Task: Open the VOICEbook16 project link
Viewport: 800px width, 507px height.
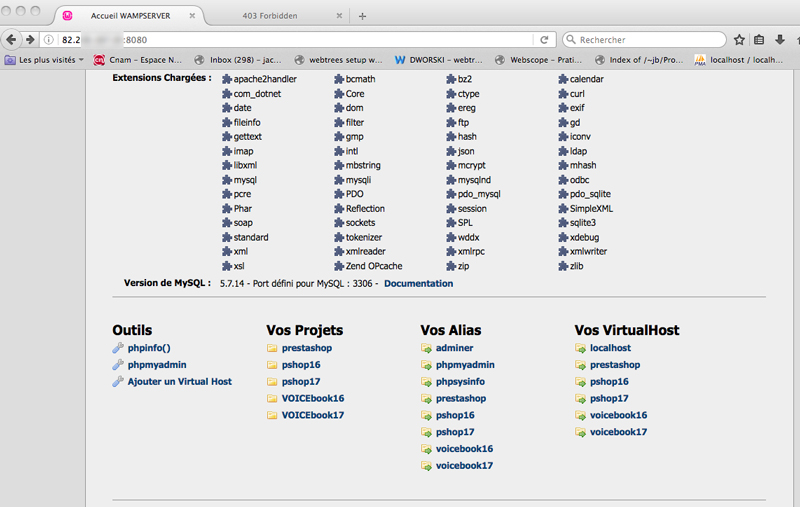Action: 313,398
